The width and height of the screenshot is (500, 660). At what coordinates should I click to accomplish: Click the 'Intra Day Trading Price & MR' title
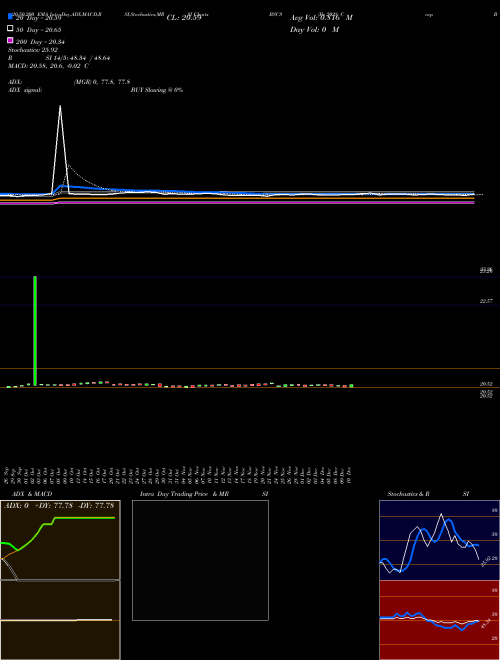tap(184, 494)
